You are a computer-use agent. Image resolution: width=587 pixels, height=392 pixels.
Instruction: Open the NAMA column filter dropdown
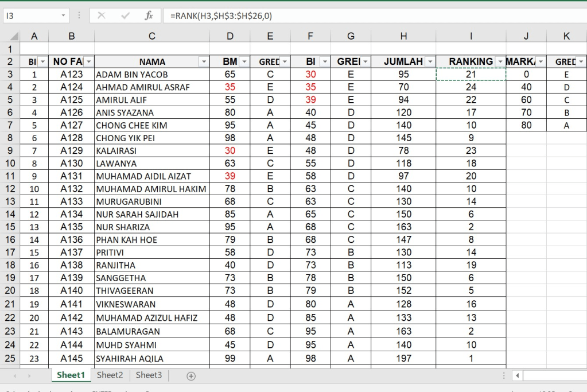[x=203, y=61]
